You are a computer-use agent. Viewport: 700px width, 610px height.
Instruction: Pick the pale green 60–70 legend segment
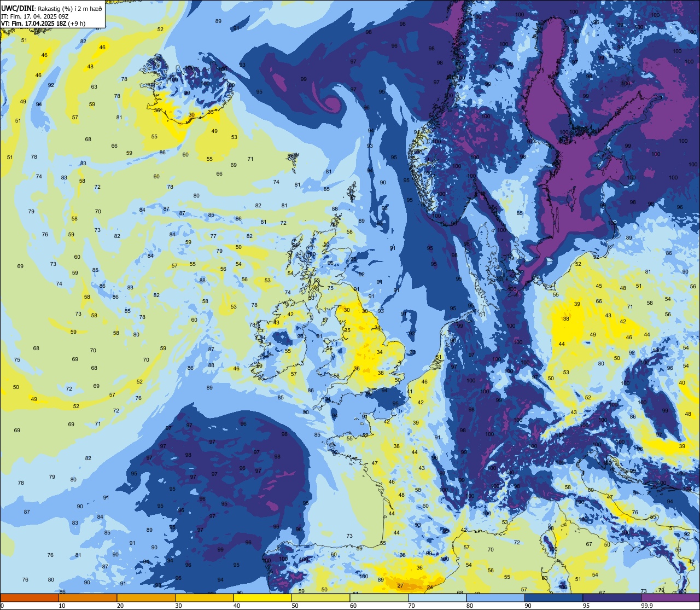(379, 597)
